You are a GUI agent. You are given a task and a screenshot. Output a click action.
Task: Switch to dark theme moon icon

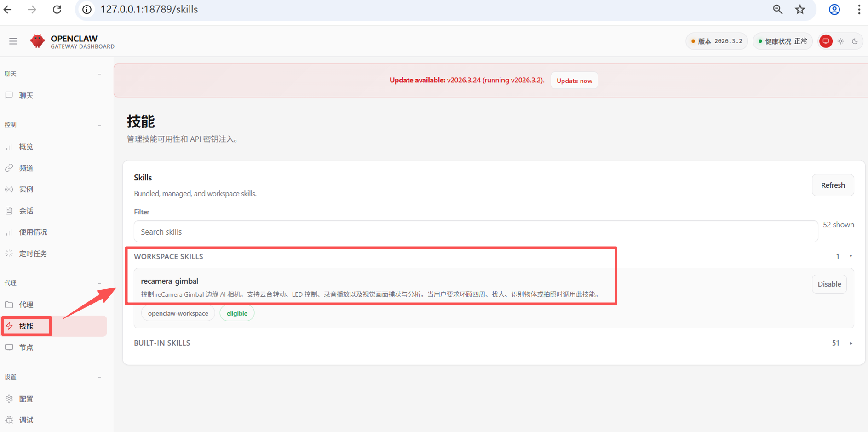(855, 41)
